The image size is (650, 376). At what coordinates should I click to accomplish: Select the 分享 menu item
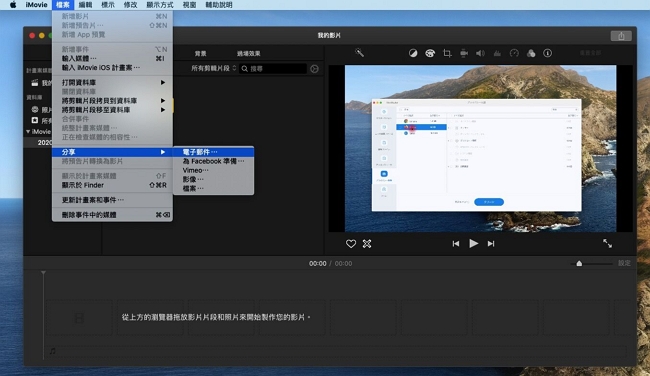pos(112,152)
